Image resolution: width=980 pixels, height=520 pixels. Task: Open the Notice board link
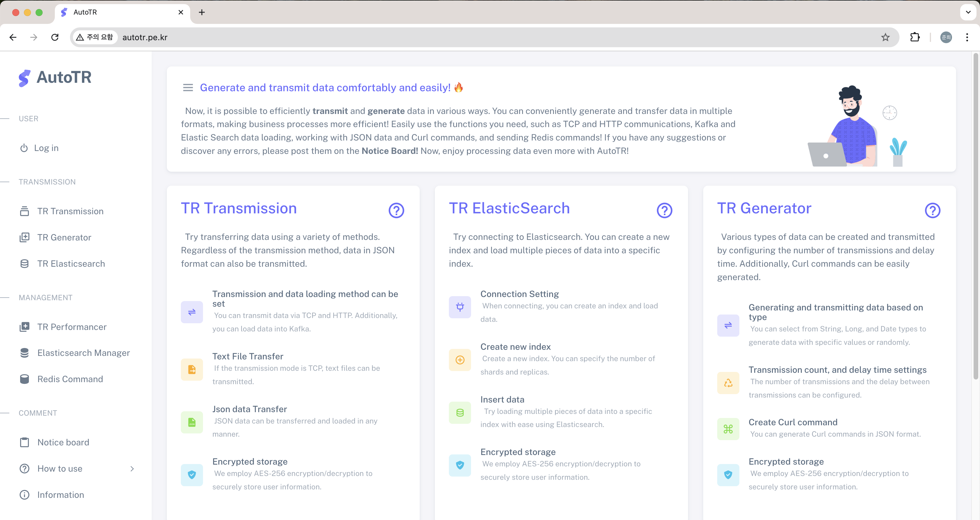pyautogui.click(x=63, y=442)
